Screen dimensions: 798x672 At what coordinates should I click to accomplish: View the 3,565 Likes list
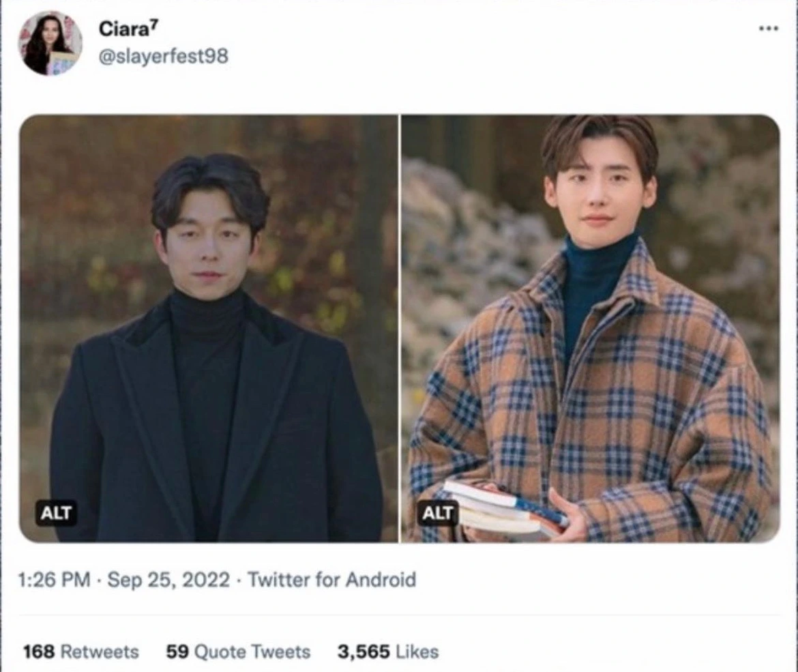pyautogui.click(x=388, y=652)
